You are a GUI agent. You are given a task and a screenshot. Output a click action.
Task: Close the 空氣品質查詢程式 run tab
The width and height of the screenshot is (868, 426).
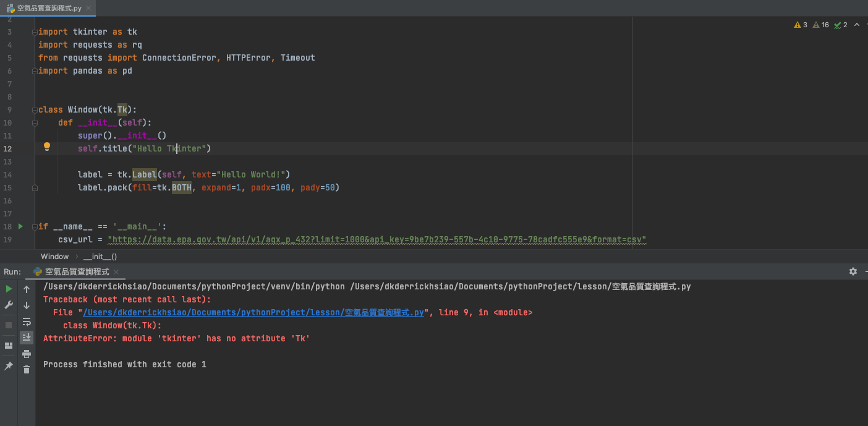click(x=116, y=271)
